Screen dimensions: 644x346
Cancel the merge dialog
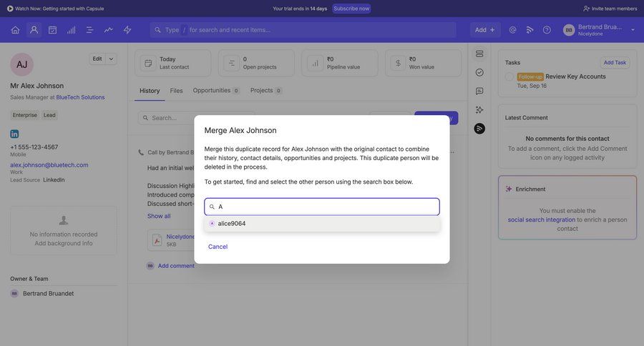(218, 247)
